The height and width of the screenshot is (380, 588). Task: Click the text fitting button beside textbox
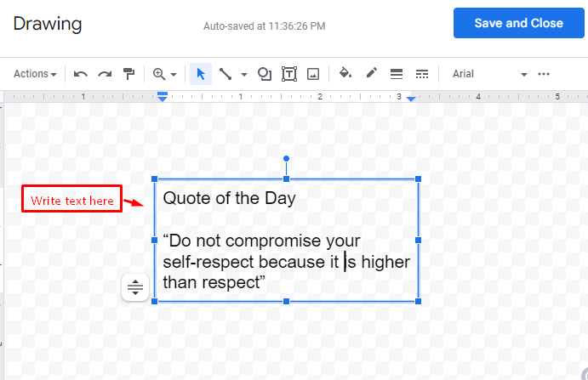(x=135, y=287)
